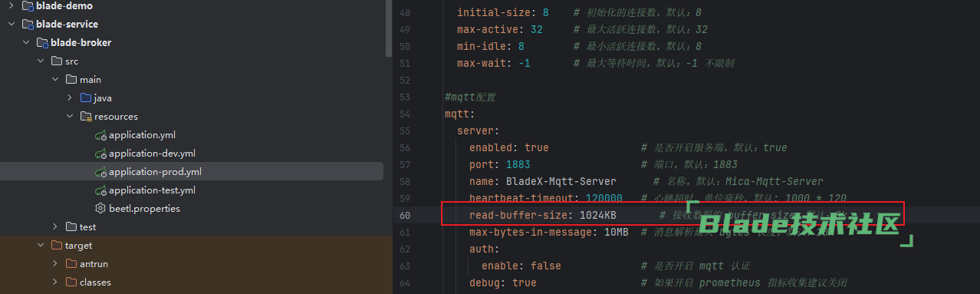Click the blade-demo module folder icon

tap(28, 6)
